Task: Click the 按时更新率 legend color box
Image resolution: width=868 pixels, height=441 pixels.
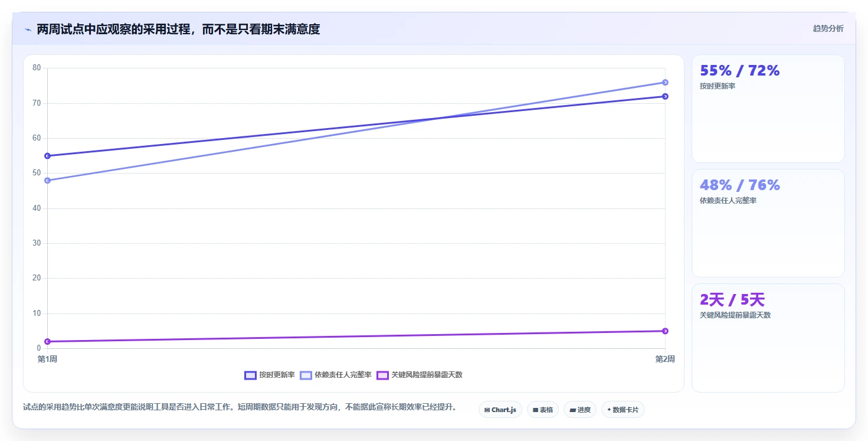Action: [x=250, y=375]
